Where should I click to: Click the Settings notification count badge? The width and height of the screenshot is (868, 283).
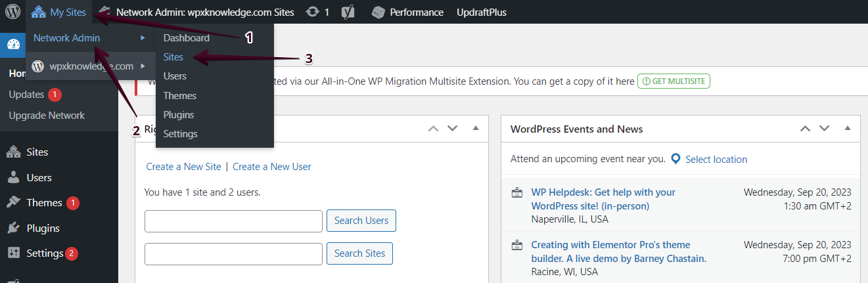72,253
